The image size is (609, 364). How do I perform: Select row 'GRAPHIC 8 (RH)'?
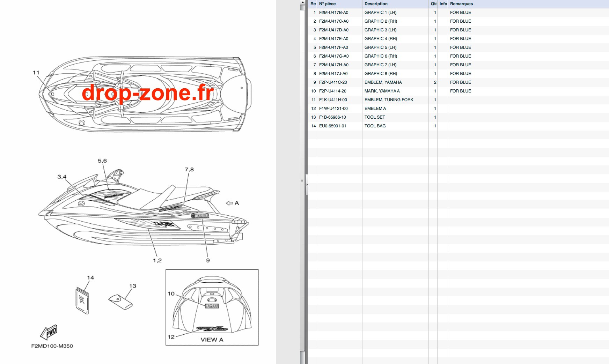pyautogui.click(x=458, y=74)
